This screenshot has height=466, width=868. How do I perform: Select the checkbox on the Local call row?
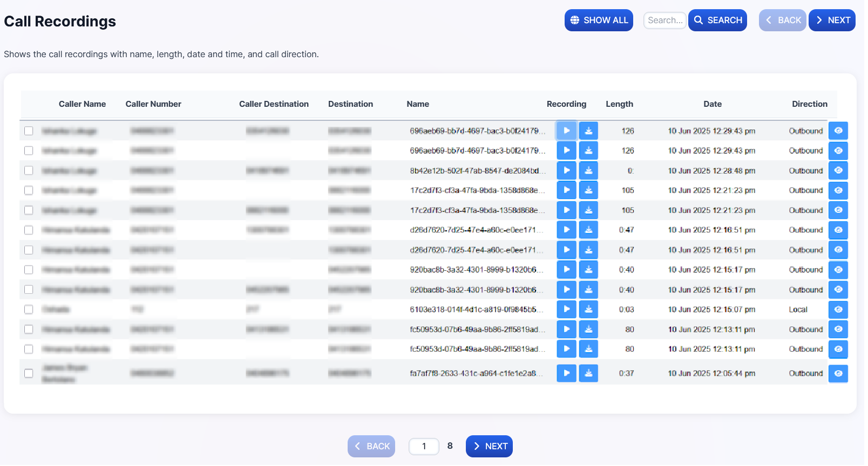[x=29, y=310]
